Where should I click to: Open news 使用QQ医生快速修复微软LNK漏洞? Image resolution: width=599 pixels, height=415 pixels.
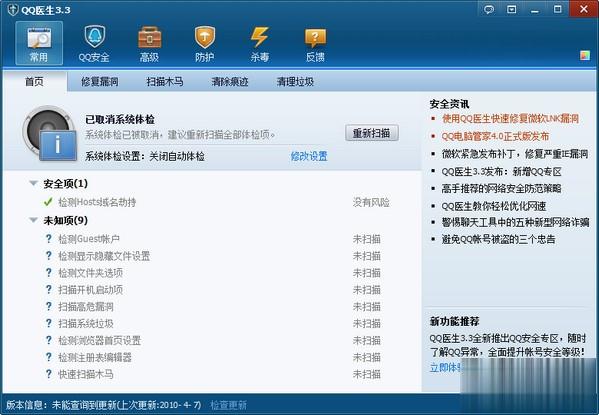510,118
